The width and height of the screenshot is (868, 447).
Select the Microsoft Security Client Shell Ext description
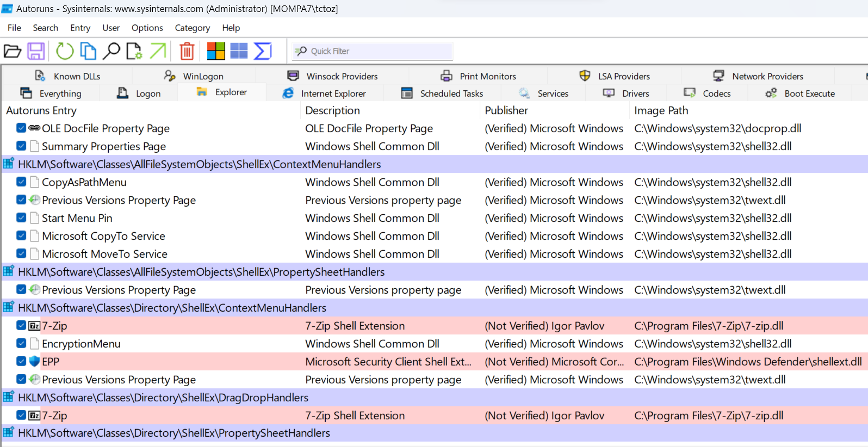(x=388, y=361)
